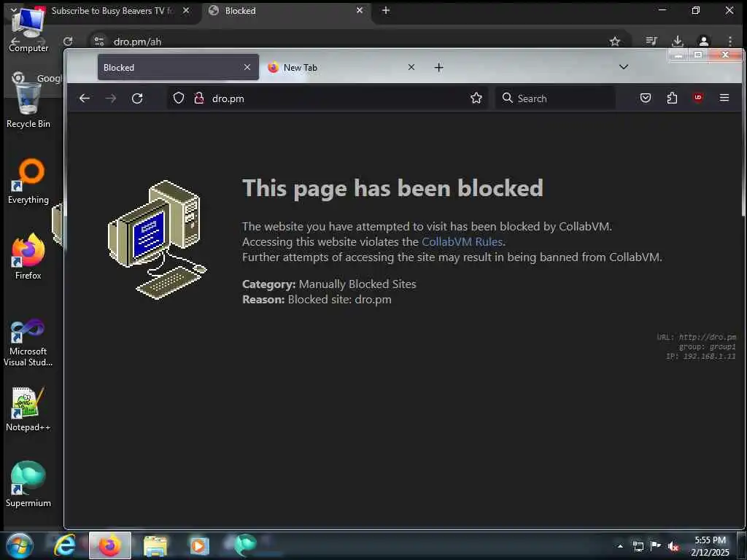Image resolution: width=747 pixels, height=560 pixels.
Task: Select the Computer desktop icon
Action: tap(28, 28)
